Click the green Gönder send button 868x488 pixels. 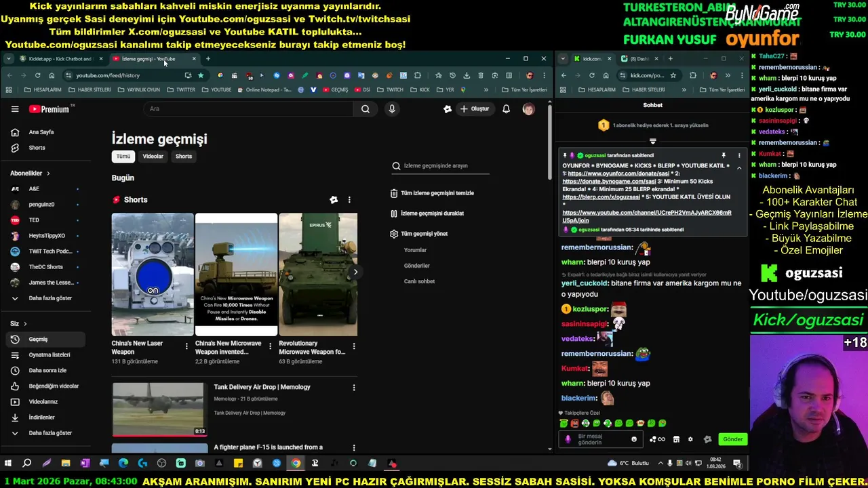click(x=732, y=439)
